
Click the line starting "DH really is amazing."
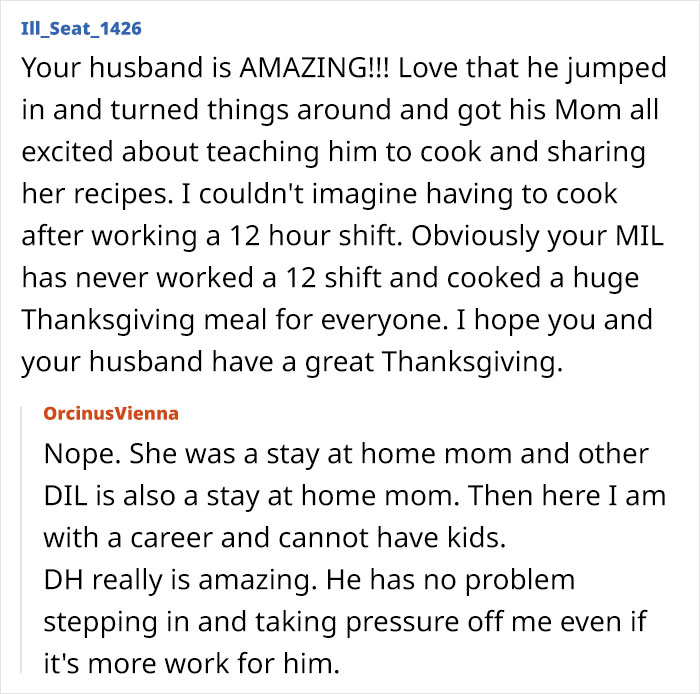tap(310, 578)
